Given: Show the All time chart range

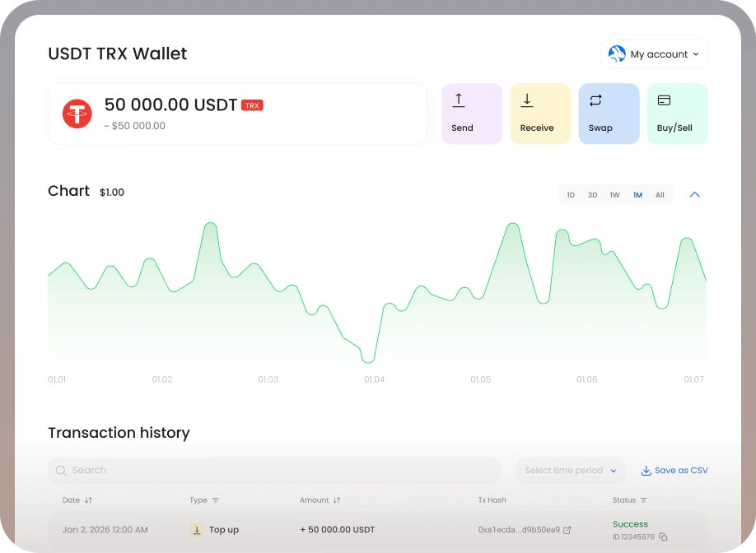Looking at the screenshot, I should (x=660, y=195).
